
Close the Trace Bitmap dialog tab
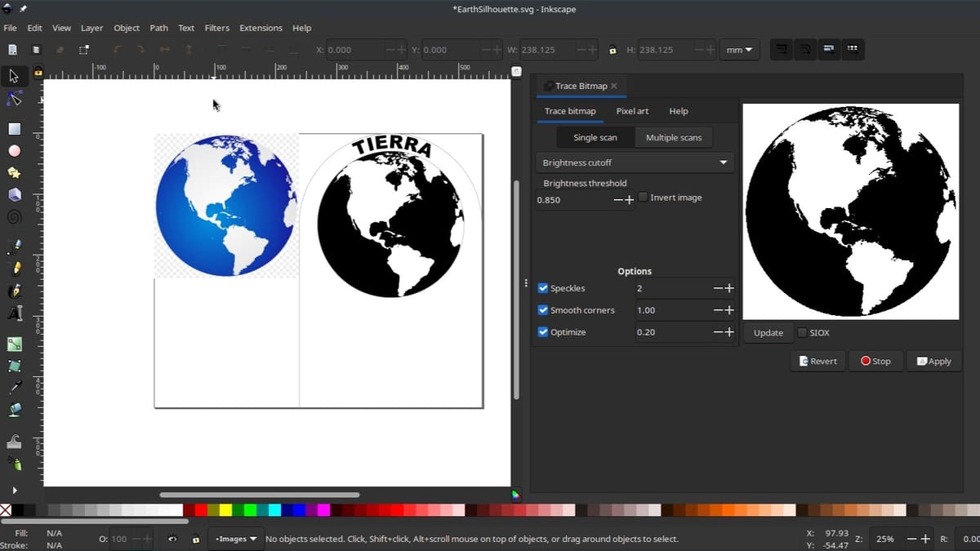[x=614, y=86]
